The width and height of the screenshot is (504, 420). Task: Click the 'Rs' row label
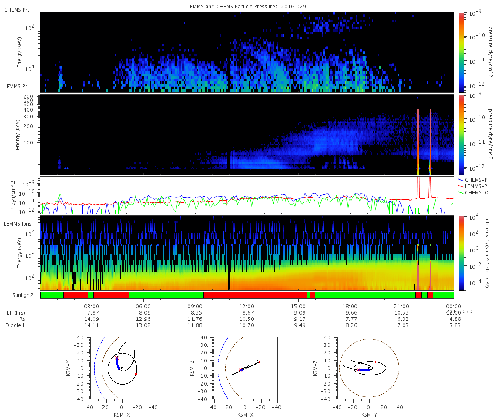coord(22,319)
